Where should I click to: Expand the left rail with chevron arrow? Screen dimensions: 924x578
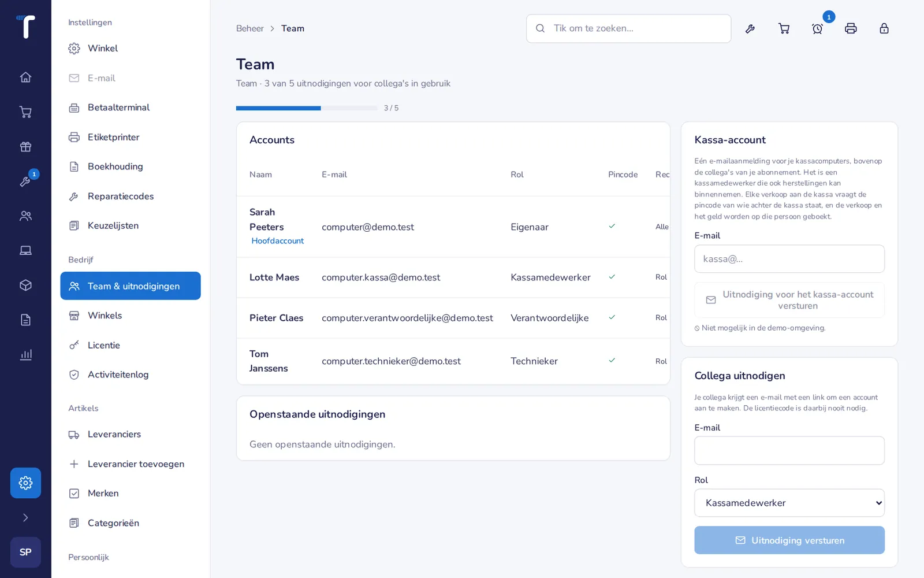coord(25,517)
